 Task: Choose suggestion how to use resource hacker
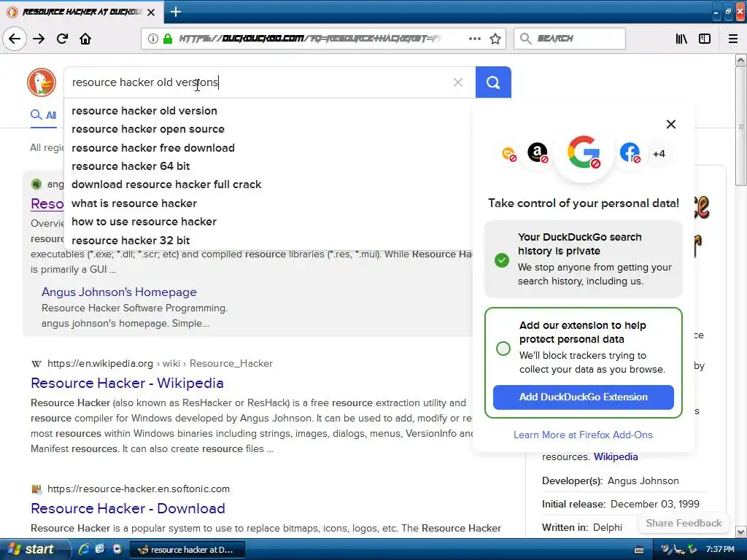point(144,222)
